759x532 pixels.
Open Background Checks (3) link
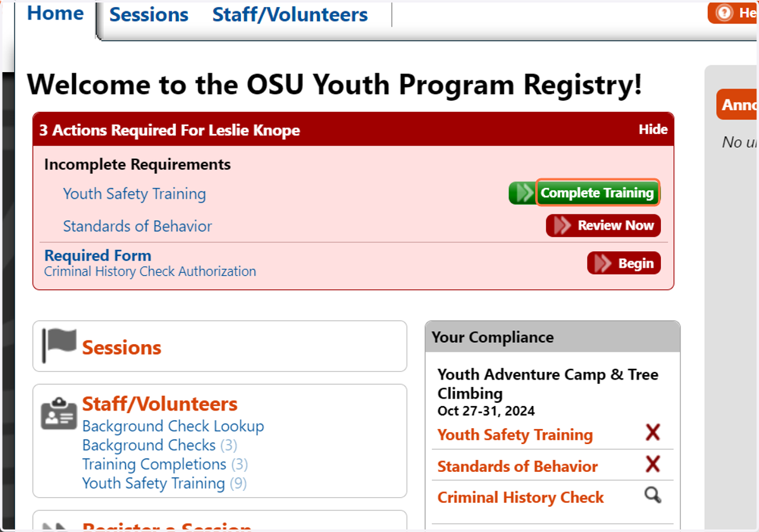[x=160, y=445]
